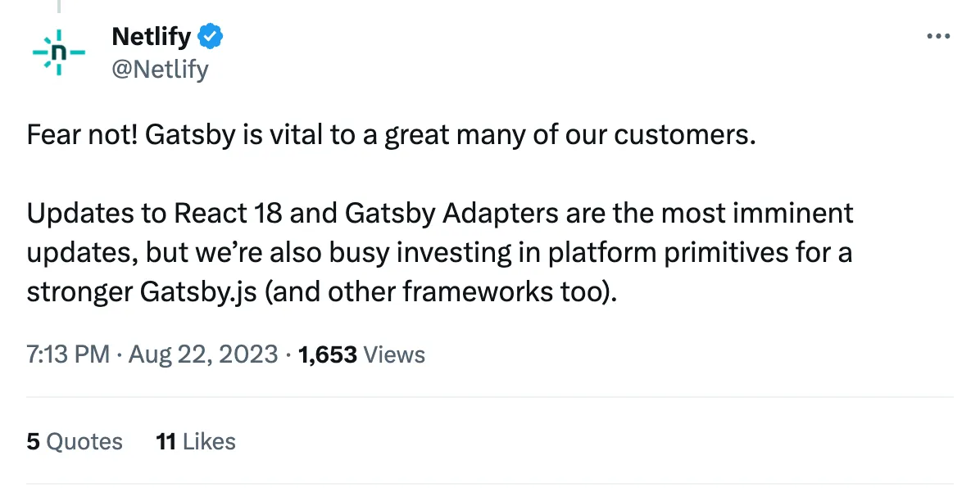Click the bold 1,653 number

327,354
